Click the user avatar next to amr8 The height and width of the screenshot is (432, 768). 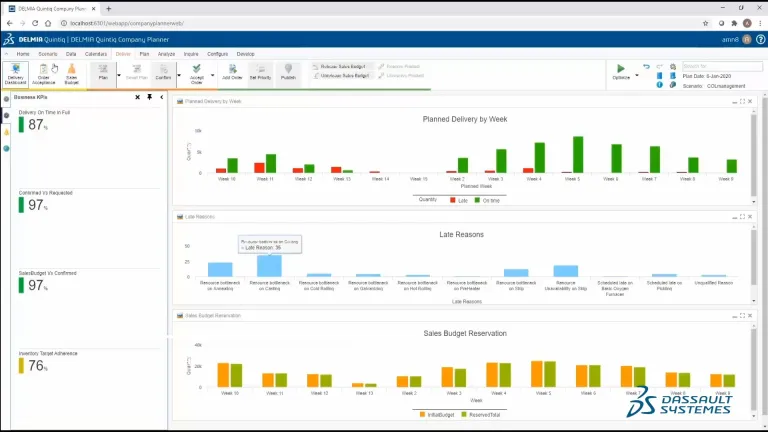(746, 39)
